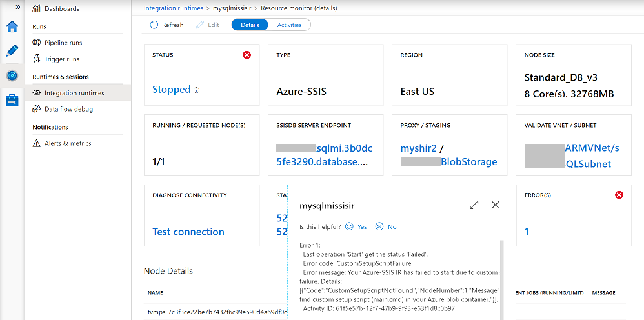The image size is (644, 320).
Task: Select the Monitor gauge icon
Action: tap(12, 75)
